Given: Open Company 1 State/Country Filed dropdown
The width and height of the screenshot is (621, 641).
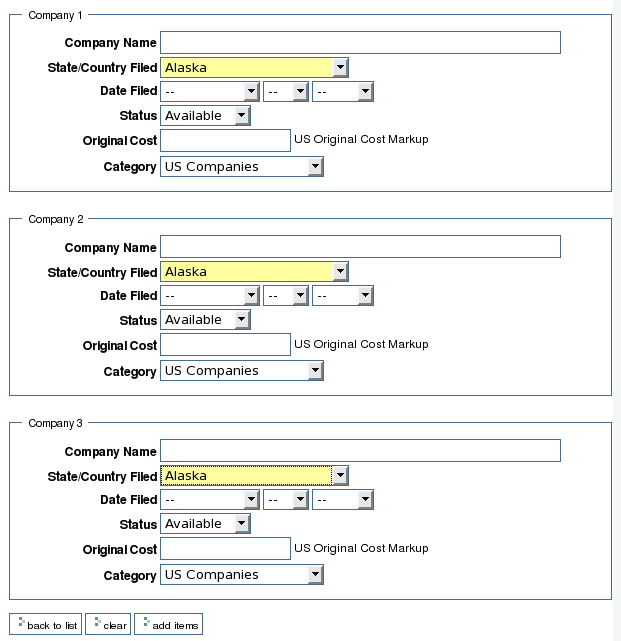Looking at the screenshot, I should [254, 68].
